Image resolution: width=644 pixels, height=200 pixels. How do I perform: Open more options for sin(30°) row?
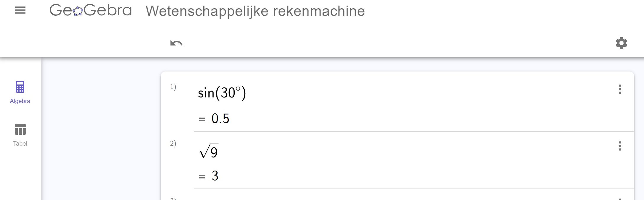(620, 89)
